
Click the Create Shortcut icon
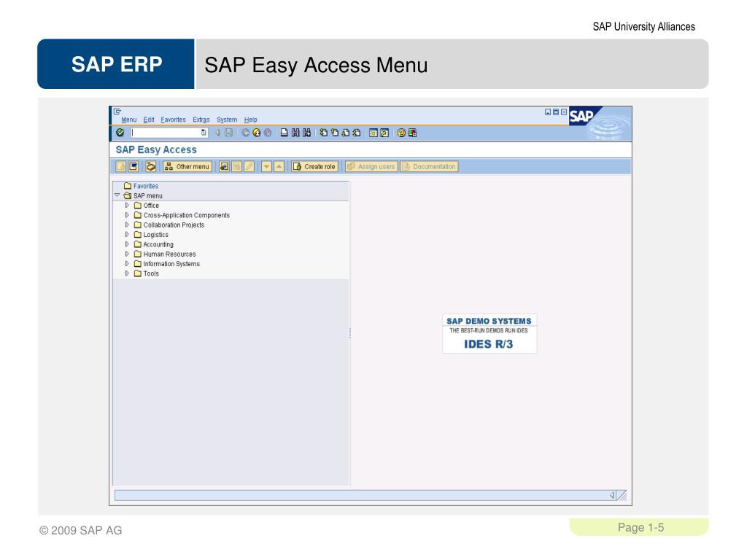(384, 133)
